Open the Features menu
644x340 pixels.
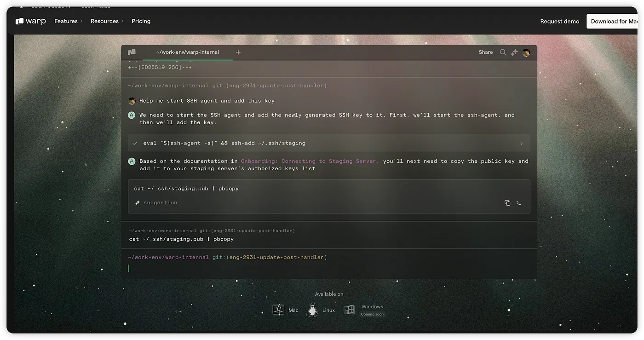66,21
